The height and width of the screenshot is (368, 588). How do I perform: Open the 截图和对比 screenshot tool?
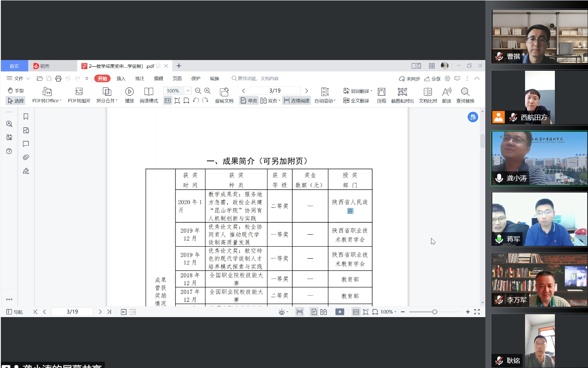402,95
